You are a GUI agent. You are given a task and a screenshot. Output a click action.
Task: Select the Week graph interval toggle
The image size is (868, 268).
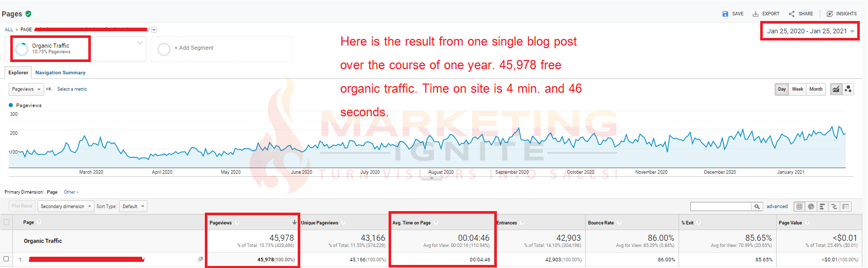tap(797, 89)
